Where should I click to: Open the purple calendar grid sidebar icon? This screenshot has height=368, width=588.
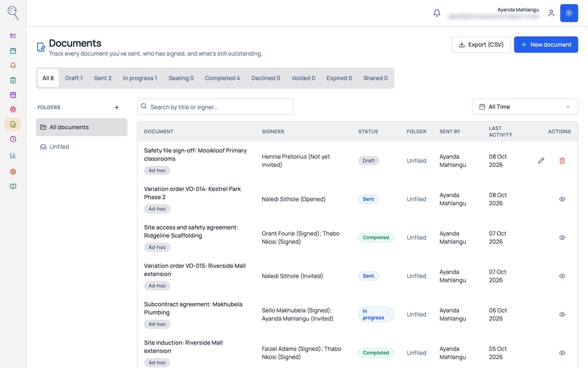(13, 95)
